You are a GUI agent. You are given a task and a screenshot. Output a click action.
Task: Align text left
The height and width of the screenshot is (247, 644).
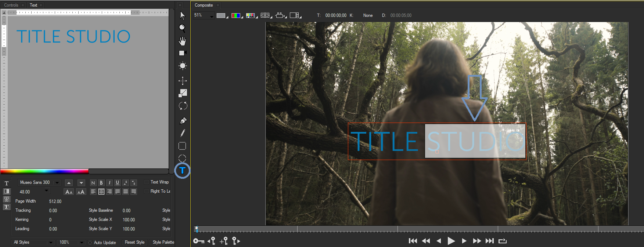click(x=93, y=192)
